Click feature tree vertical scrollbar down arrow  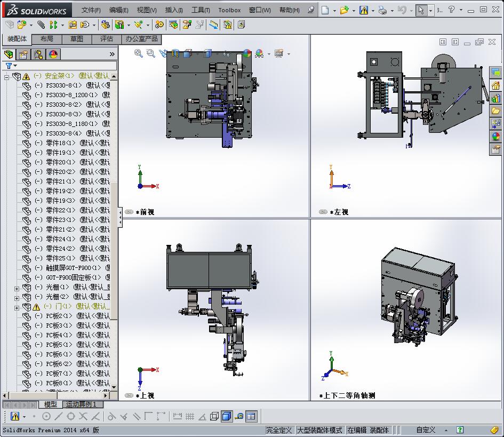point(114,387)
